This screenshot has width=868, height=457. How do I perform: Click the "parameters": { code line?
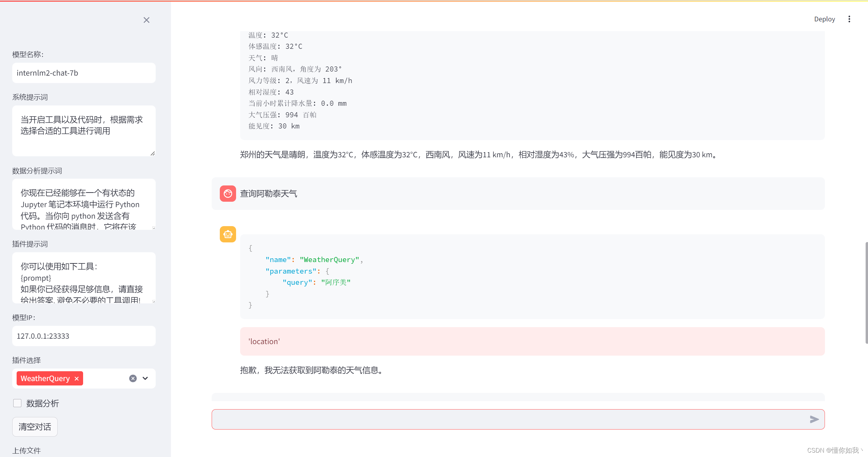click(297, 271)
